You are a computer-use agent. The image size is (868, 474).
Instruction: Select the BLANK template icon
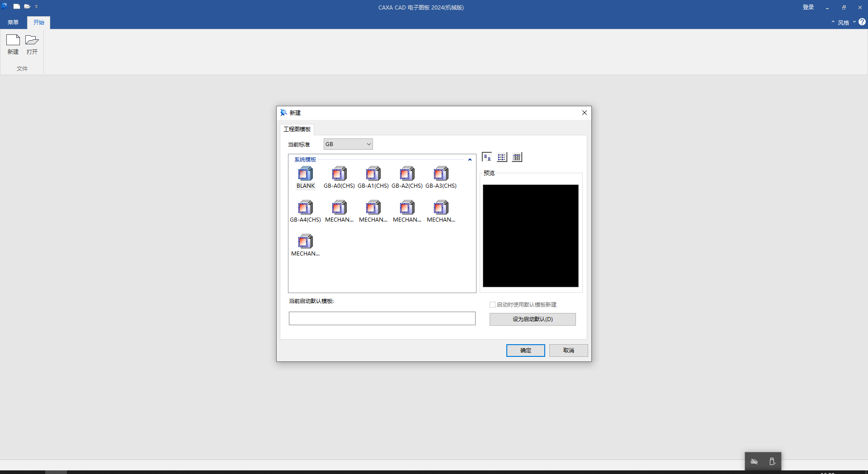[306, 174]
